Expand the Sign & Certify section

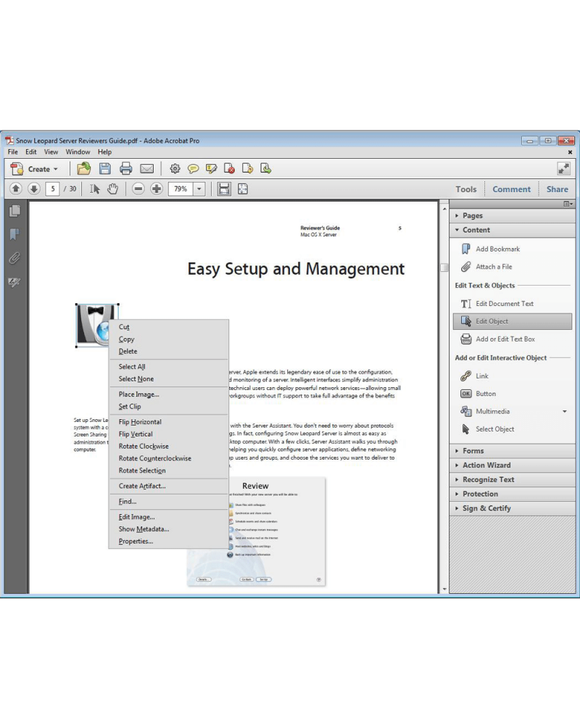(x=512, y=508)
